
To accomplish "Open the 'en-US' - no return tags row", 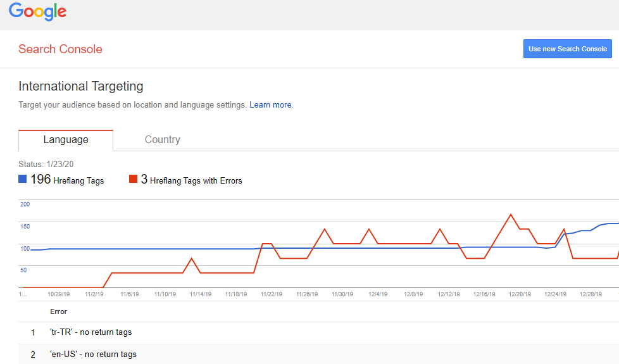I will click(x=318, y=354).
